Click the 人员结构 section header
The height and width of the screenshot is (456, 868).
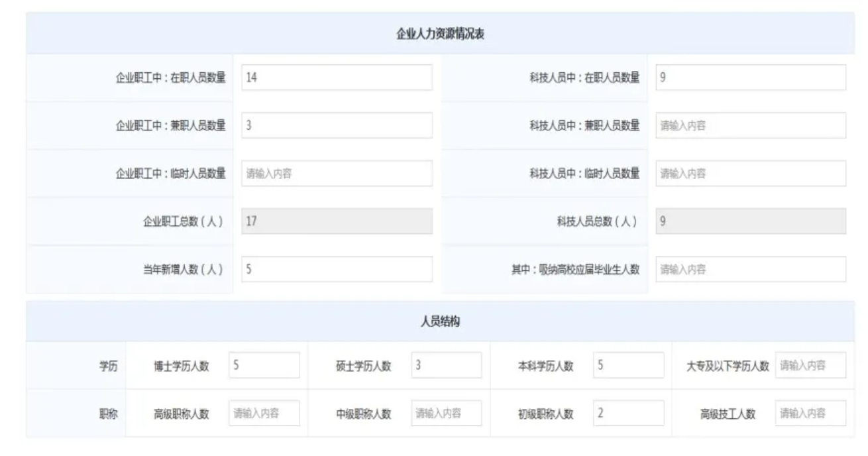(x=440, y=322)
